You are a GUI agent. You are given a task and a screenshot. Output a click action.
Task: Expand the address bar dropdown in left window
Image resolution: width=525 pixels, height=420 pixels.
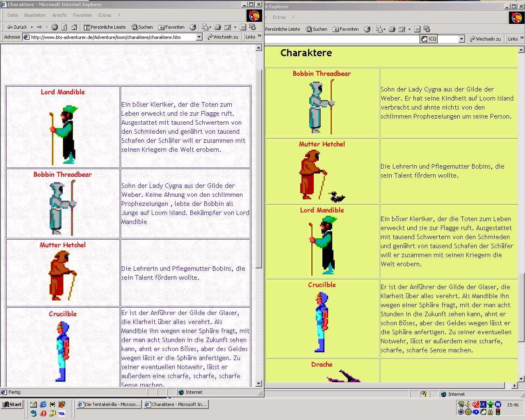199,37
